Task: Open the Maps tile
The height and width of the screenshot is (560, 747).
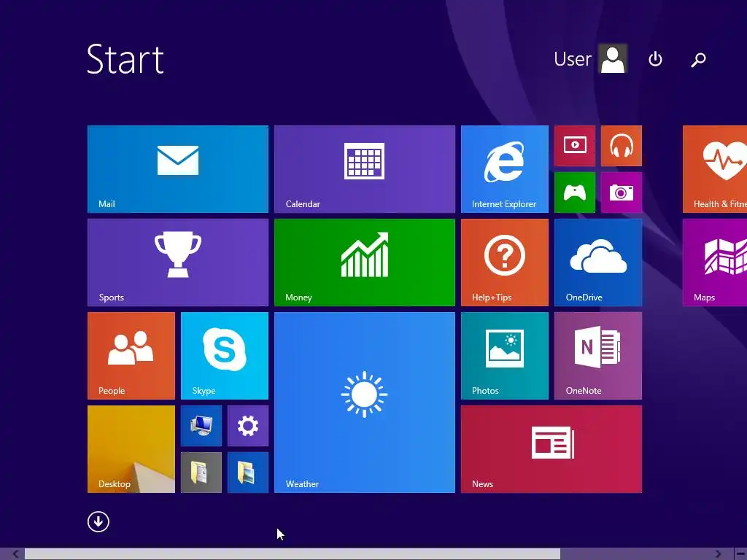Action: click(715, 262)
